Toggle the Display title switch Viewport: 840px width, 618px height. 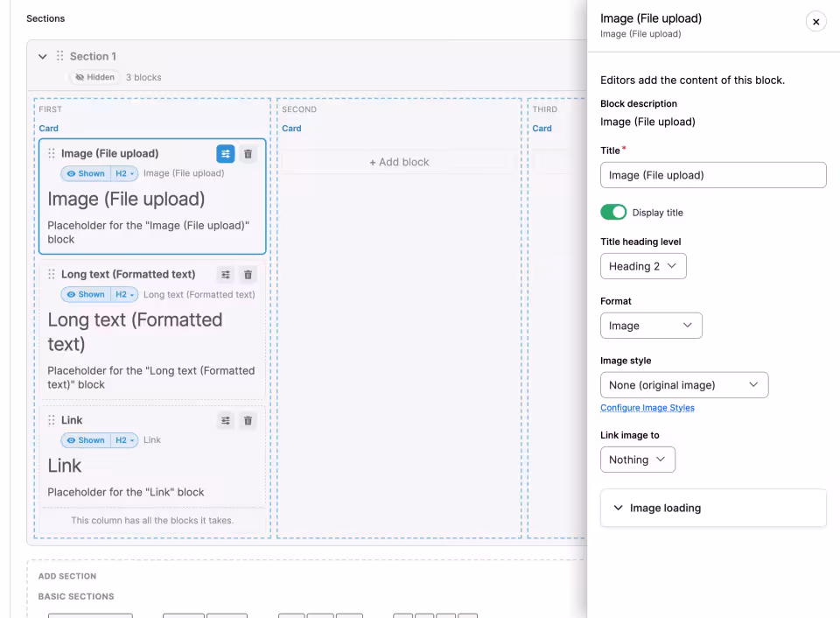613,212
